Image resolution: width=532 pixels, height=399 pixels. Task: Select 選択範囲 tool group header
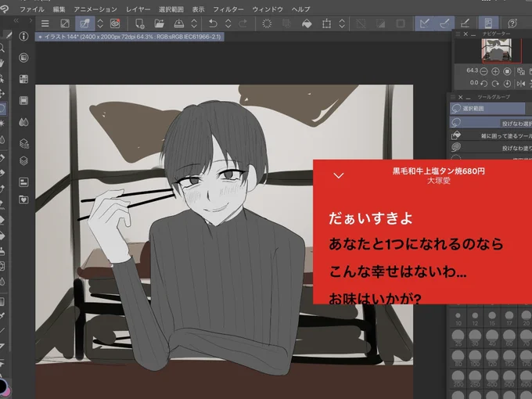[487, 109]
